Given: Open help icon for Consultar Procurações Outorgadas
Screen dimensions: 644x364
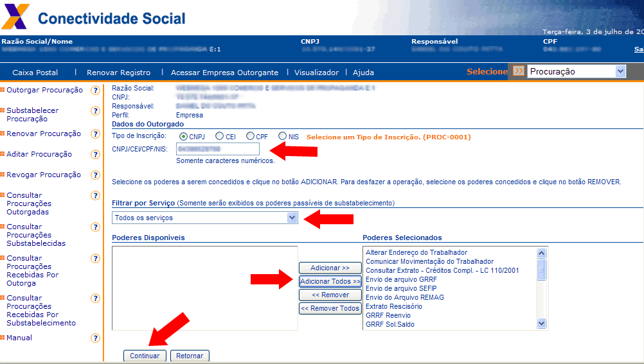Looking at the screenshot, I should (95, 195).
